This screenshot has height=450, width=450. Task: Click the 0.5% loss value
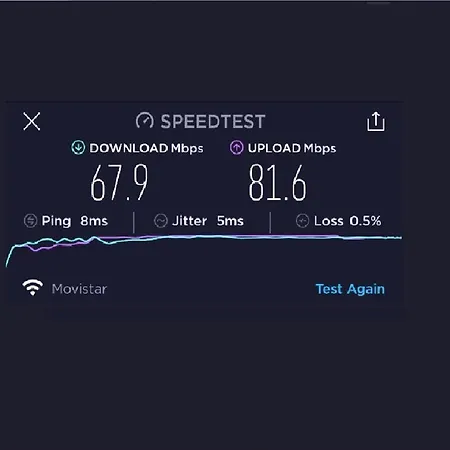point(365,221)
